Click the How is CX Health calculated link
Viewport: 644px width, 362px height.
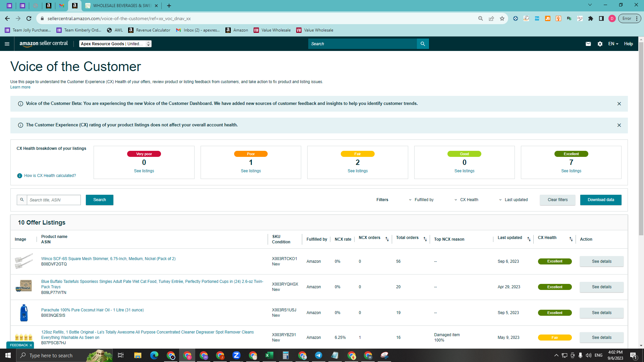pyautogui.click(x=50, y=176)
